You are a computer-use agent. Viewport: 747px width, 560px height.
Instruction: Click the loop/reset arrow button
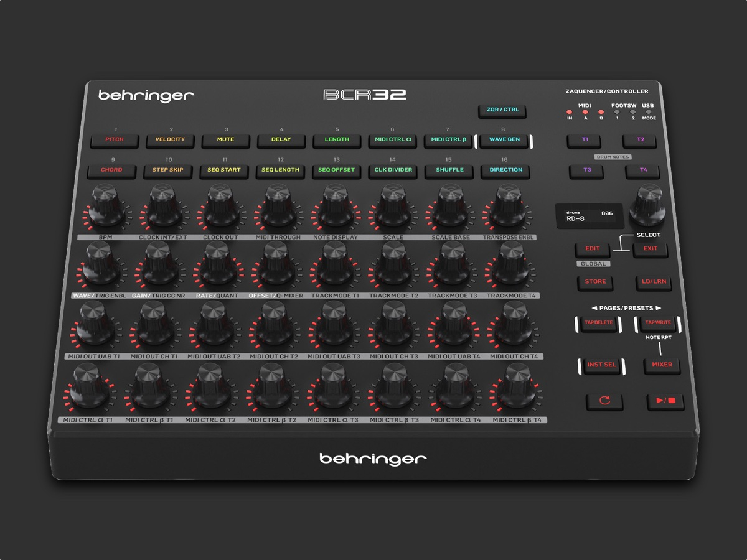[x=604, y=401]
